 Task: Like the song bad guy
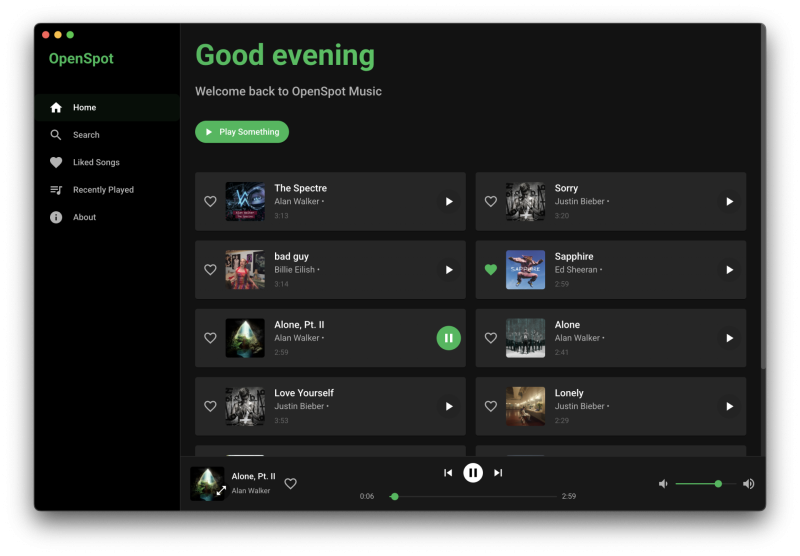210,270
